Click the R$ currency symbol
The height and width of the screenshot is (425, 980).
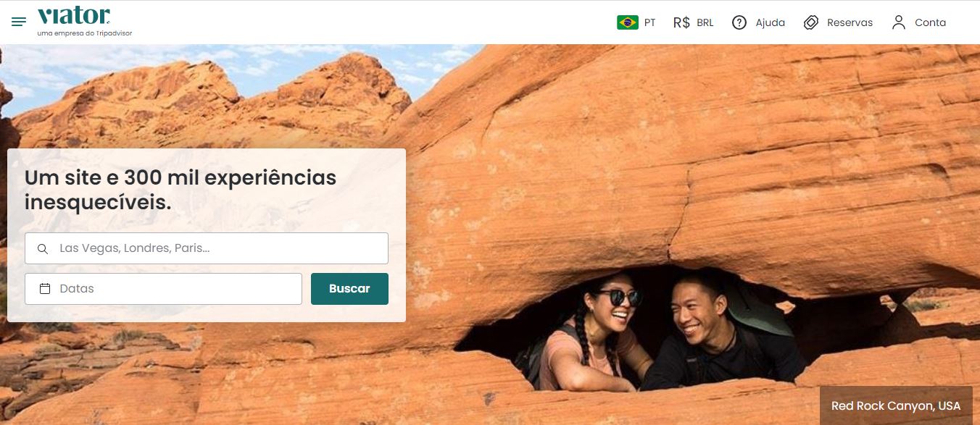click(x=681, y=22)
